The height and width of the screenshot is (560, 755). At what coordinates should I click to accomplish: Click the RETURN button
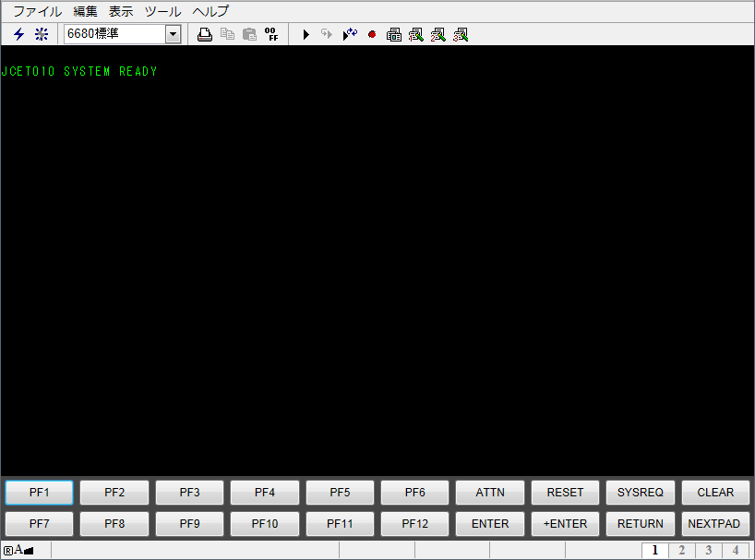point(641,523)
